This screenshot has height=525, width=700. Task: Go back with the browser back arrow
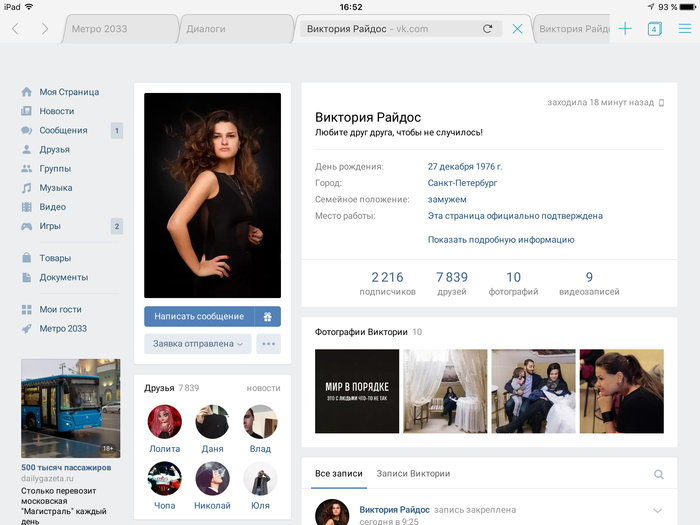coord(16,29)
